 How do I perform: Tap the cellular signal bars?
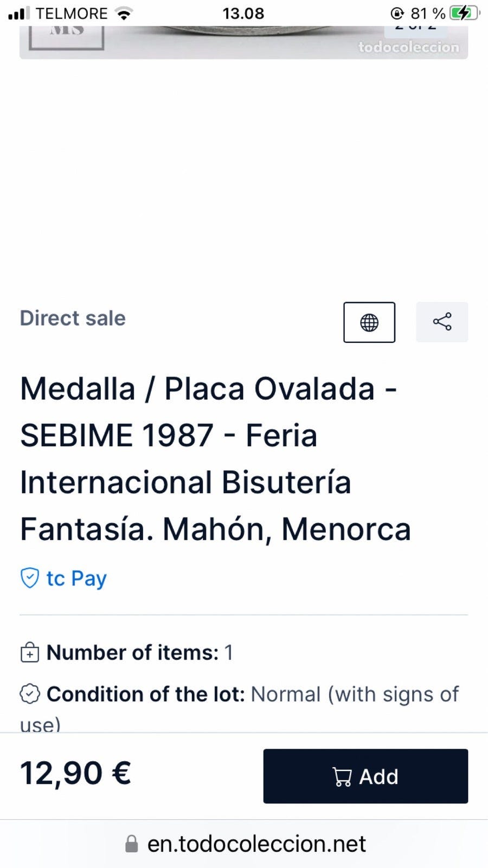tap(19, 14)
